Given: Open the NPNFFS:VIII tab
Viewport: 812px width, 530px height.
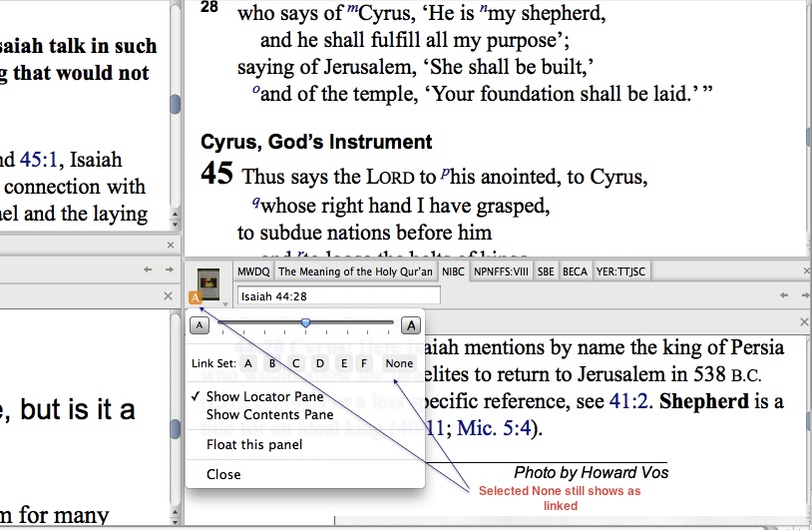Looking at the screenshot, I should [x=501, y=271].
